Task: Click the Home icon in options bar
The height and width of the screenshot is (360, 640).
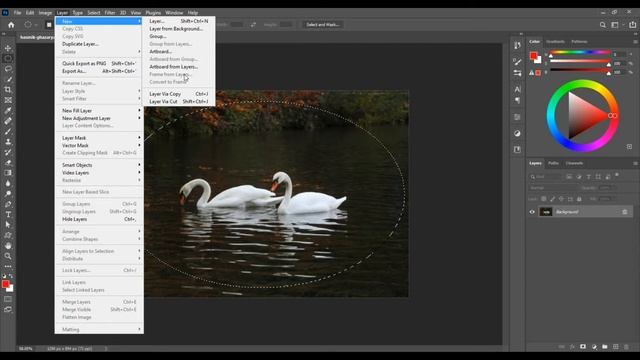Action: 11,25
